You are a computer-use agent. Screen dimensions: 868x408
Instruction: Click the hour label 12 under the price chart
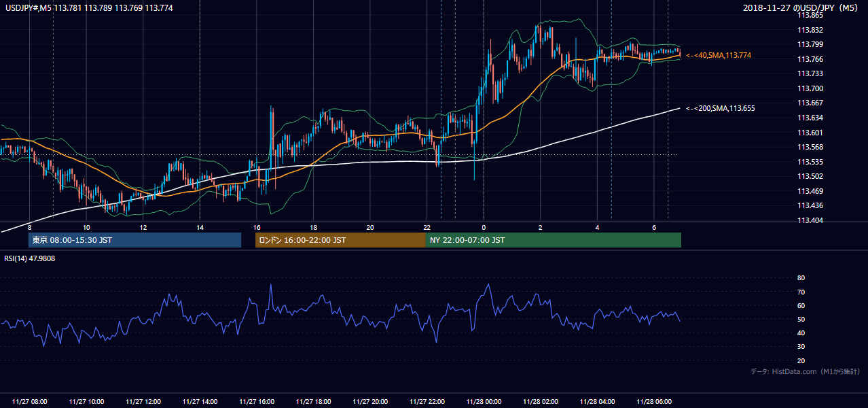tap(143, 227)
